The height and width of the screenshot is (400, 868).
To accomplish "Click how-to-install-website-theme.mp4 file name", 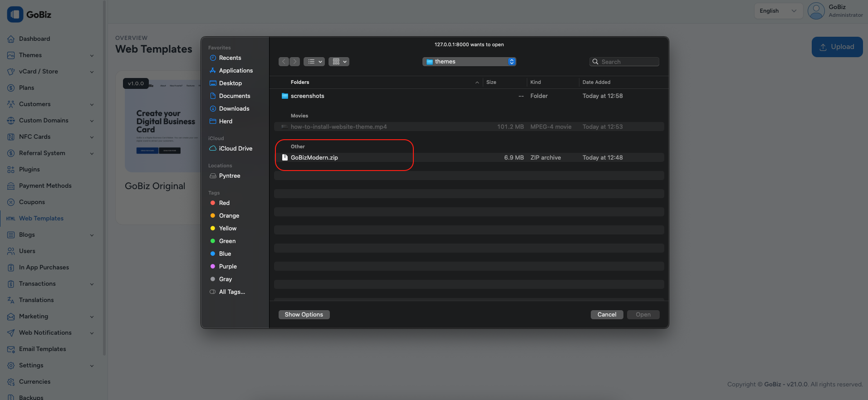I will tap(339, 127).
